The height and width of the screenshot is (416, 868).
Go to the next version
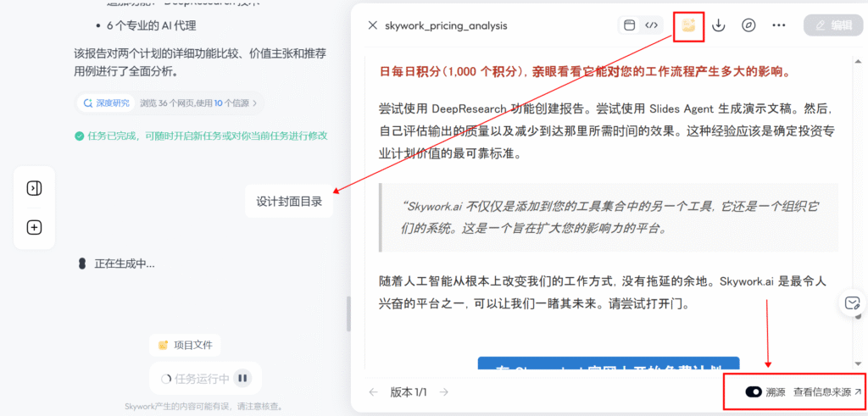443,392
